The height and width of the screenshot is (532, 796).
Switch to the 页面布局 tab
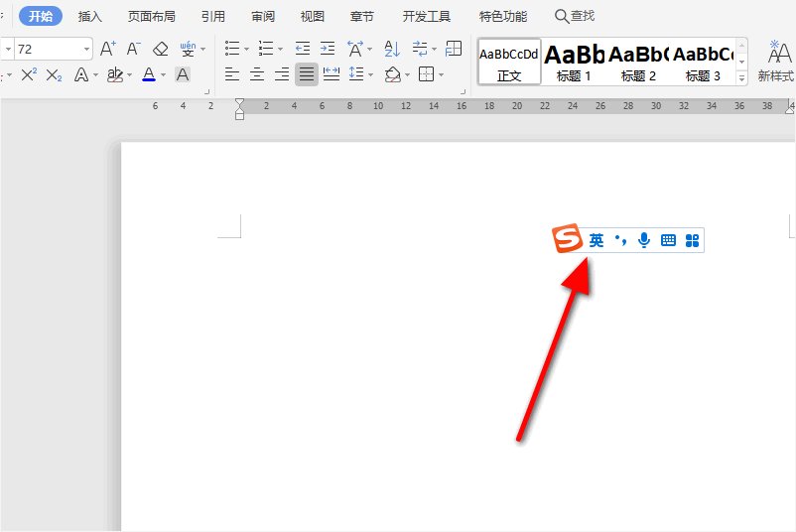tap(151, 16)
